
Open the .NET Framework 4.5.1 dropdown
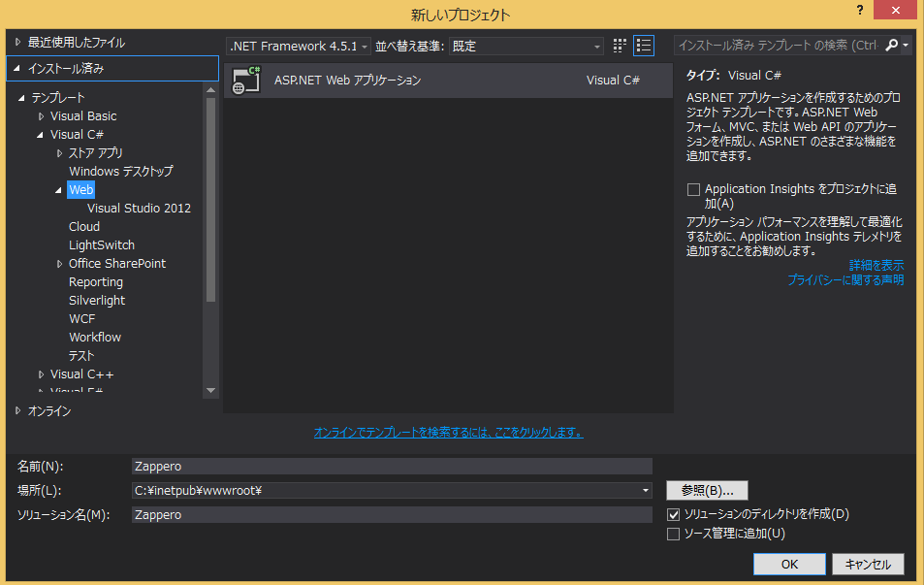click(364, 45)
